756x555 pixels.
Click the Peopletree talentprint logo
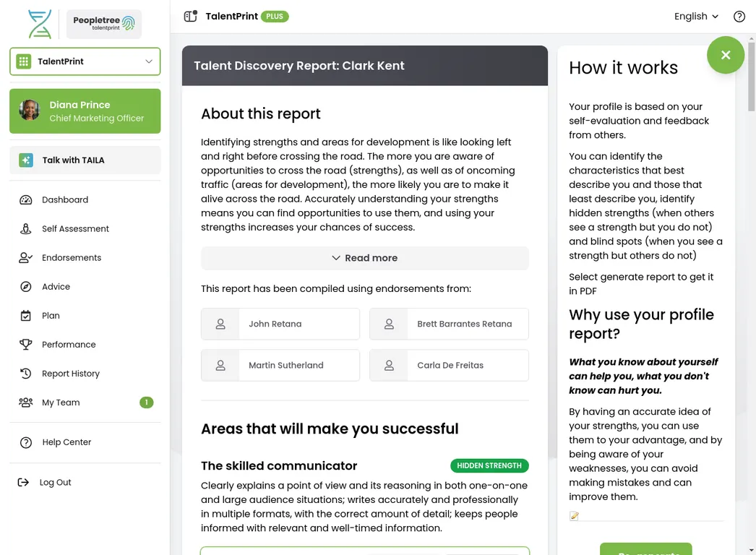pos(103,24)
